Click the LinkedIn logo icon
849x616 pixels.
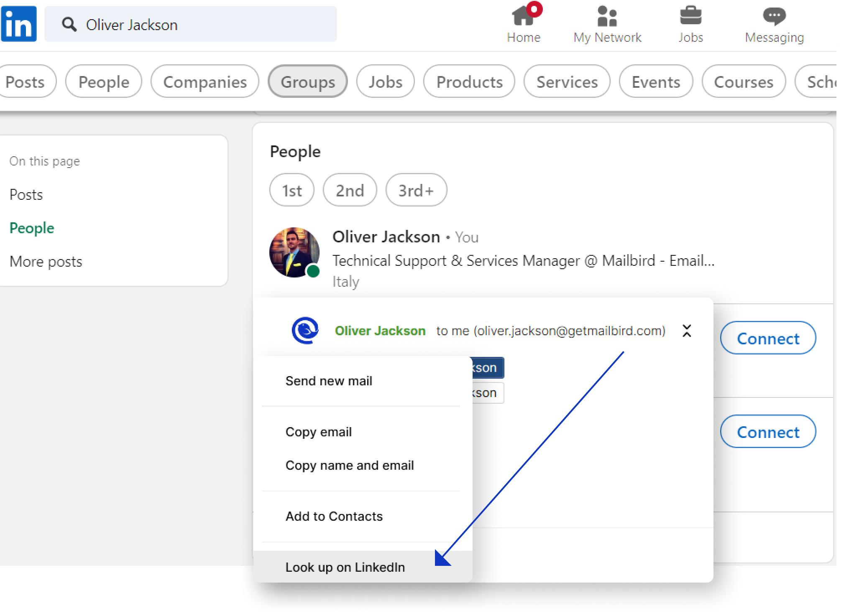[18, 24]
